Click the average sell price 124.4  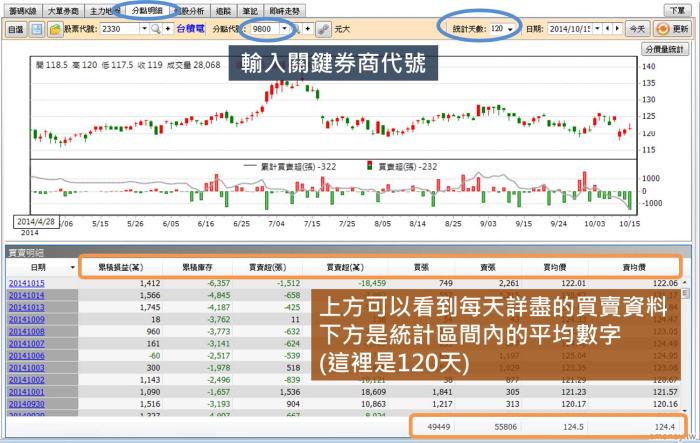665,427
